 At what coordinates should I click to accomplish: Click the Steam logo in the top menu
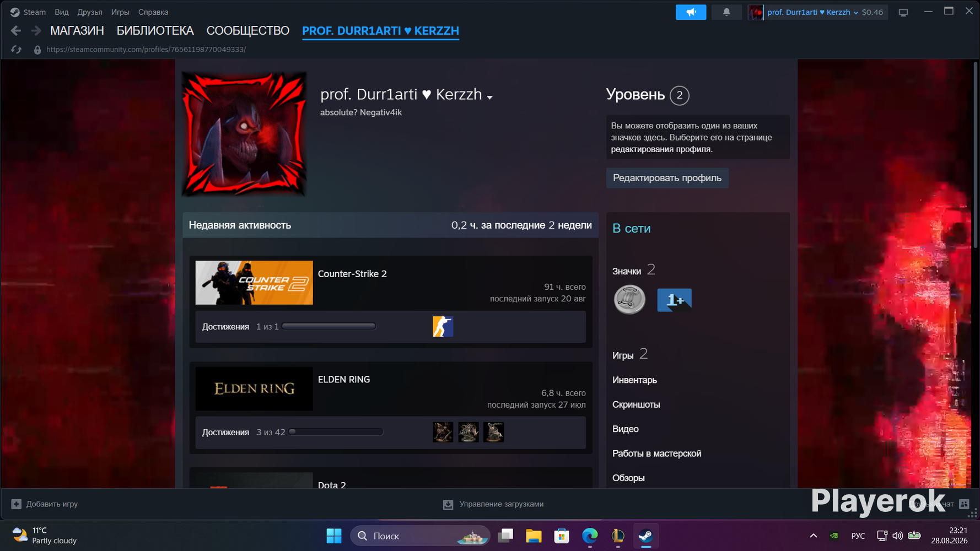15,12
